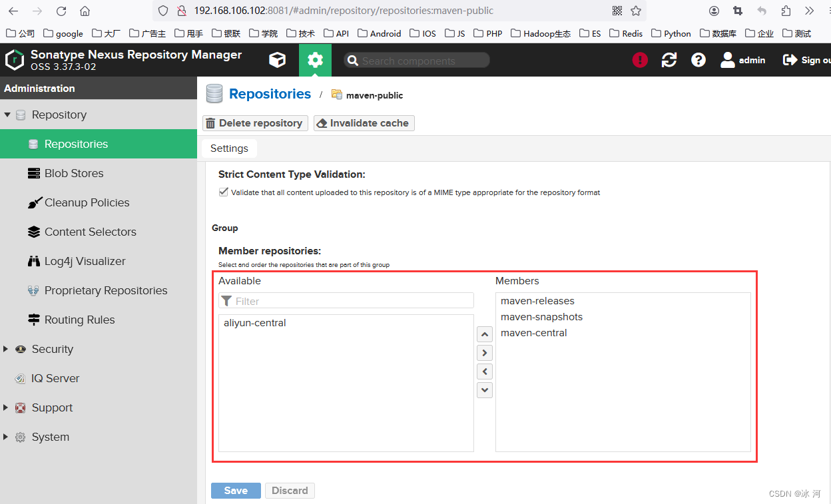Screen dimensions: 831x504
Task: Expand the Security tree node
Action: point(7,349)
